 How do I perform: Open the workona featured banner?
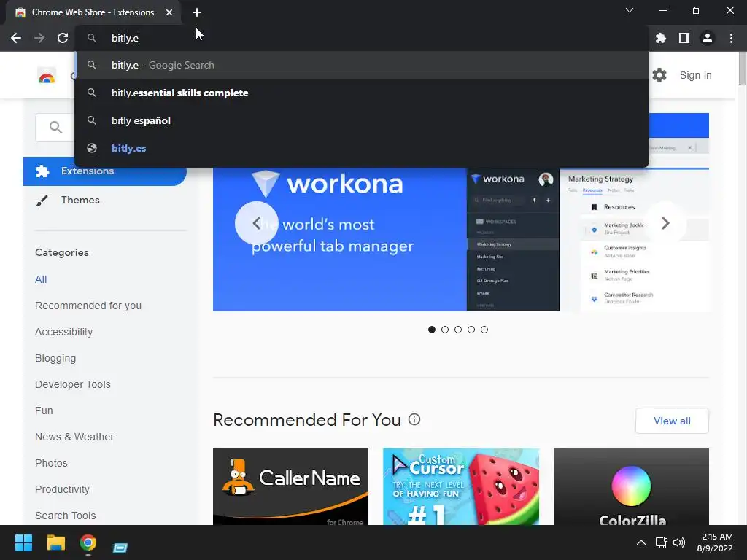461,239
